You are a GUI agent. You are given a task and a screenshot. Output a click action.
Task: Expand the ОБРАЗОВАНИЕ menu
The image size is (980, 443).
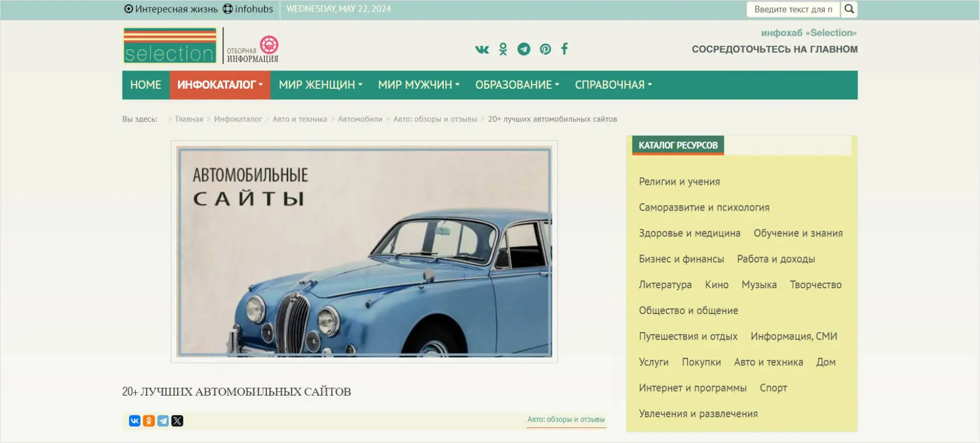point(517,85)
